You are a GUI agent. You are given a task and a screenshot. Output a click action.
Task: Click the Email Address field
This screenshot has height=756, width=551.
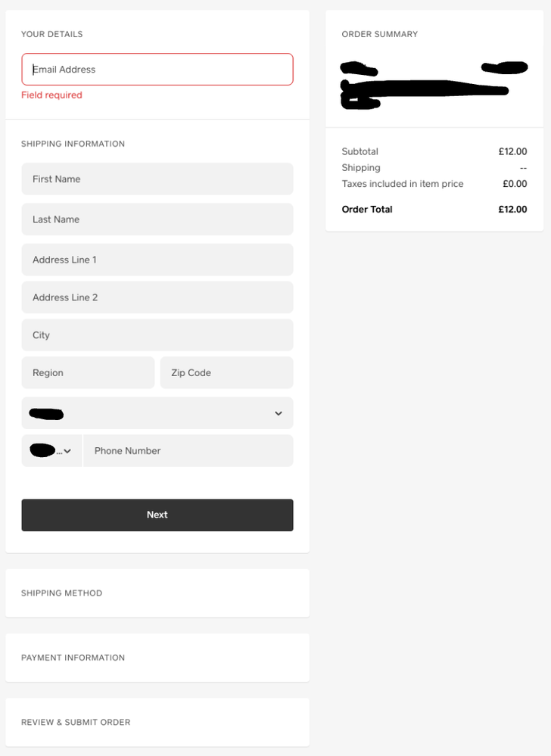click(157, 70)
